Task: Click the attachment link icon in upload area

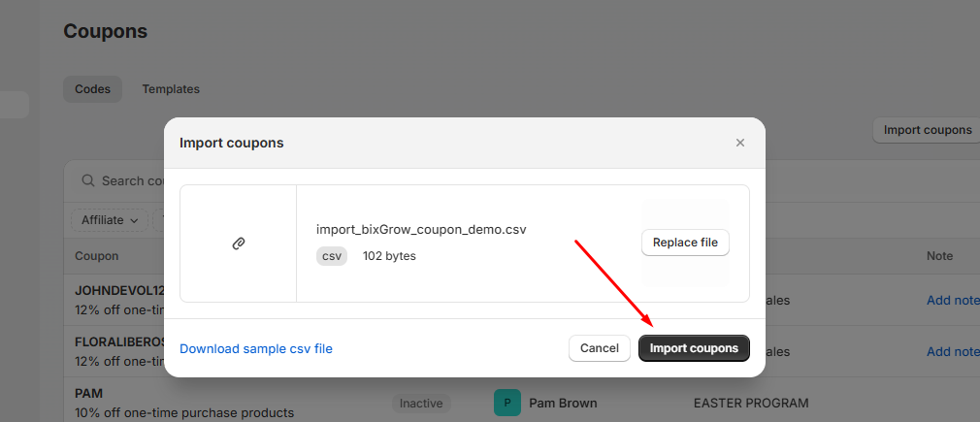Action: (239, 243)
